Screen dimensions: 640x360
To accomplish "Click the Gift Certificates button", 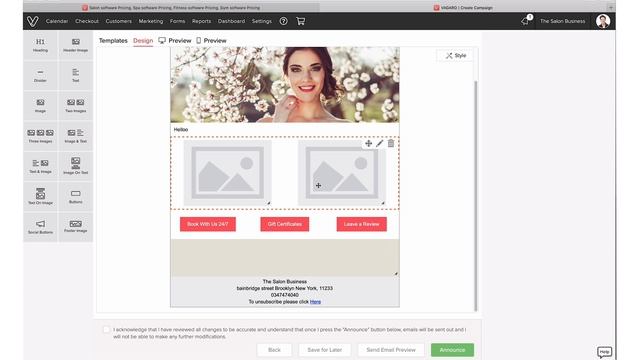I will coord(284,224).
